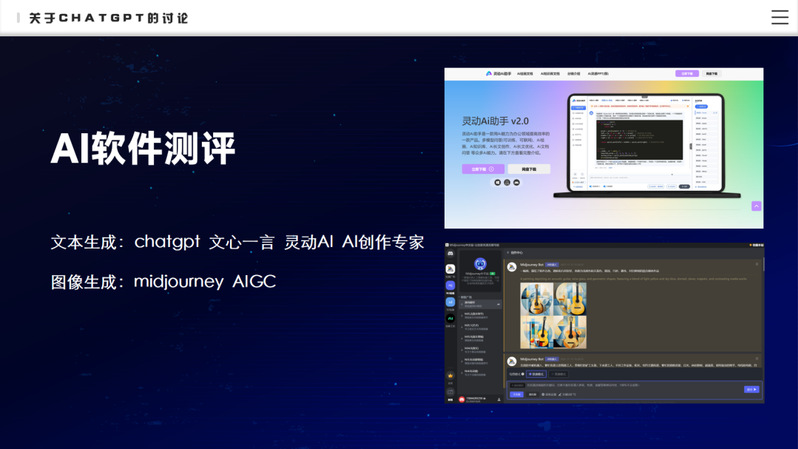Image resolution: width=798 pixels, height=449 pixels.
Task: Click the purple scroll-to-top arrow on the webpage
Action: (x=756, y=206)
